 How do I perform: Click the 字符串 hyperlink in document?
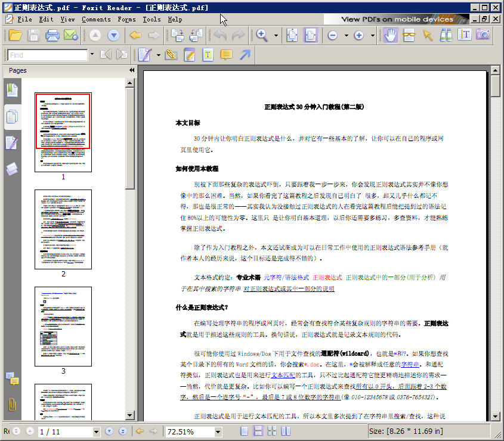(409, 364)
